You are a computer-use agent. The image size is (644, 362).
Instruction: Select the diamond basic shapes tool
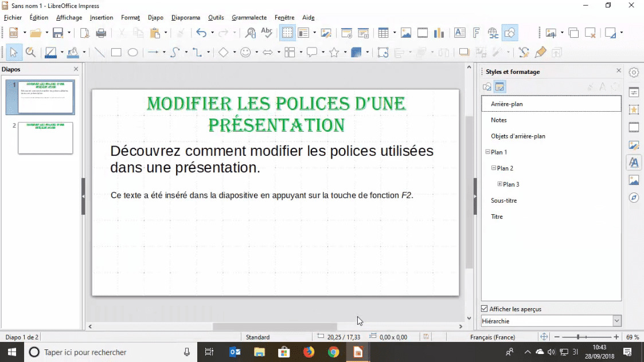[224, 53]
